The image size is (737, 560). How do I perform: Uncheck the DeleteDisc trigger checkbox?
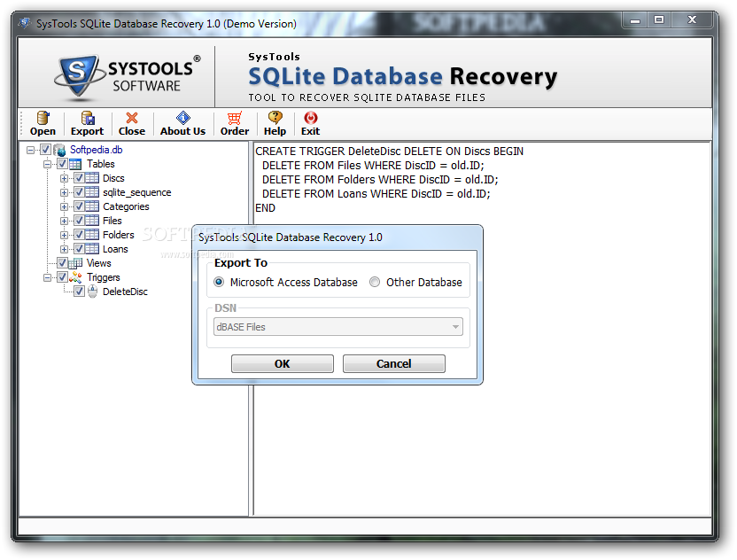[79, 291]
